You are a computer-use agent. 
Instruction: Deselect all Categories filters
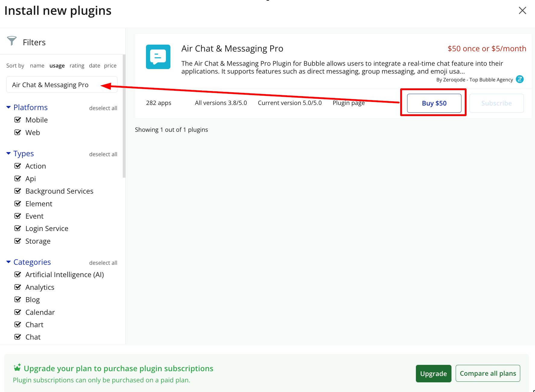coord(103,263)
